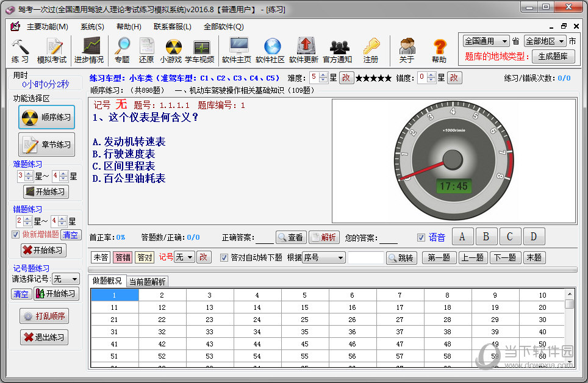Image resolution: width=588 pixels, height=383 pixels.
Task: Choose answer C button
Action: [x=510, y=237]
